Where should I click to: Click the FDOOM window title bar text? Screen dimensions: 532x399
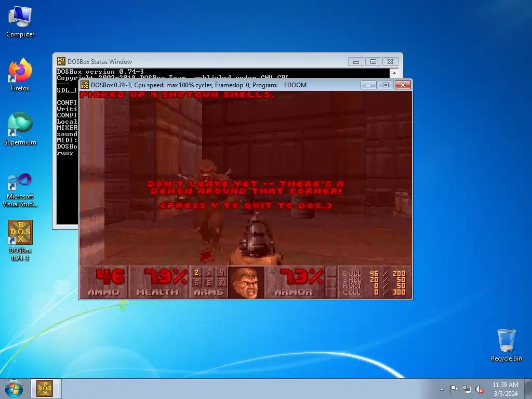[198, 85]
